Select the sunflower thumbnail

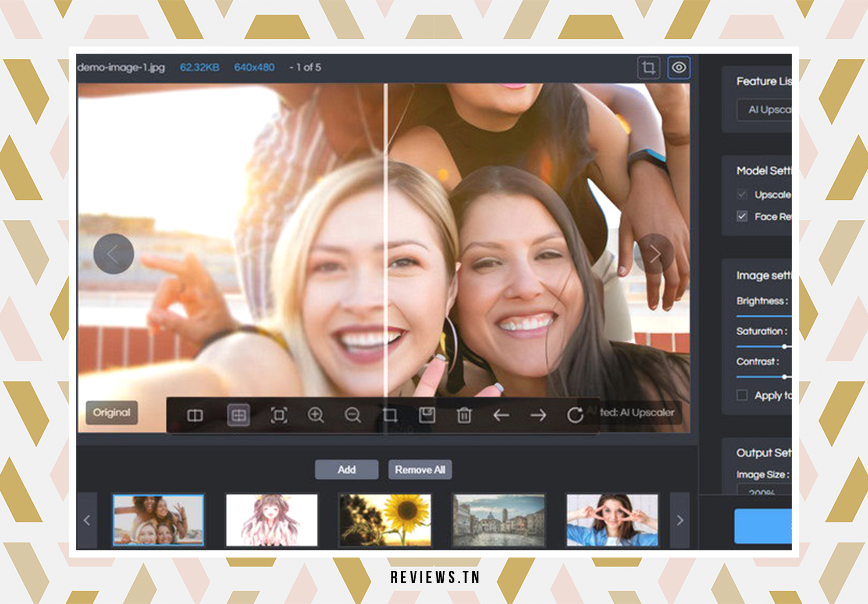click(385, 520)
